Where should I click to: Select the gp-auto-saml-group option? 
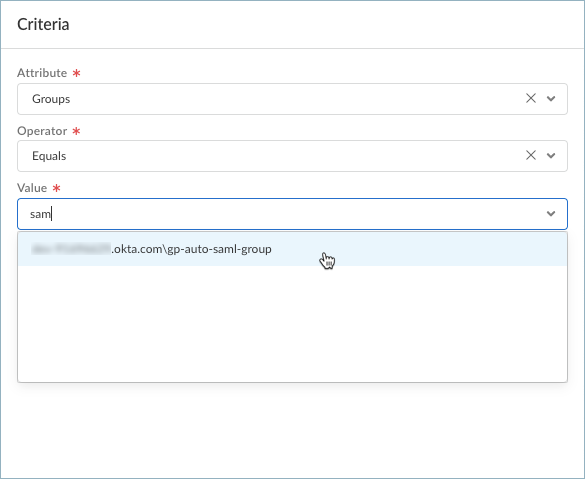(x=292, y=249)
